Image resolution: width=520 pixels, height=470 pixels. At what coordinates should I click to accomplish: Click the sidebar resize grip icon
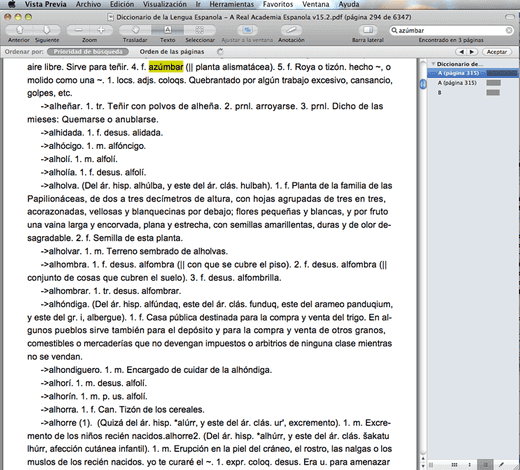[x=431, y=464]
